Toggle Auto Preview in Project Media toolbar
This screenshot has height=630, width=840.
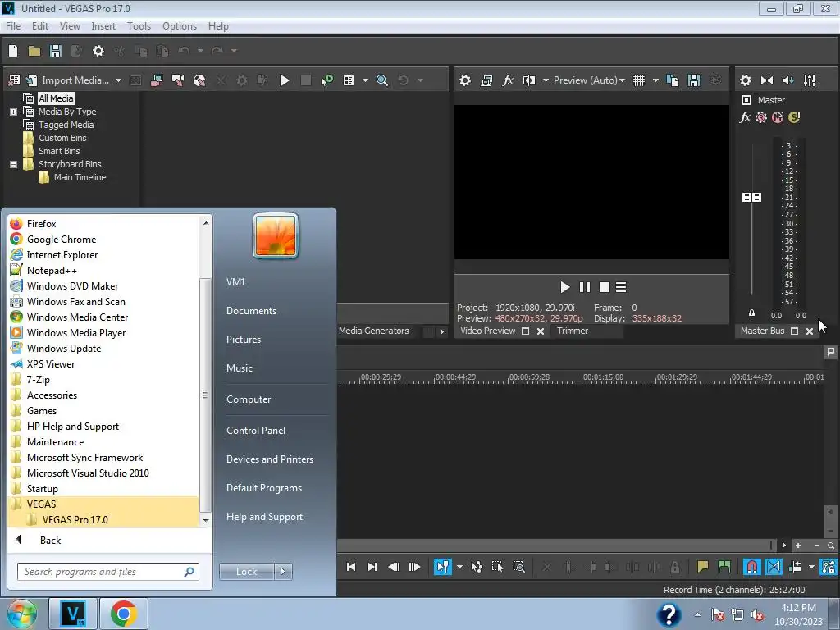point(326,80)
